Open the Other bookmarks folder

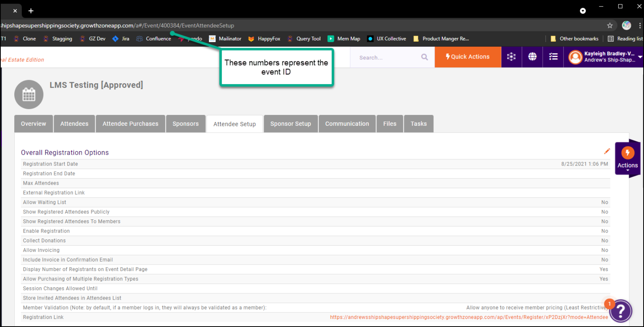coord(575,39)
